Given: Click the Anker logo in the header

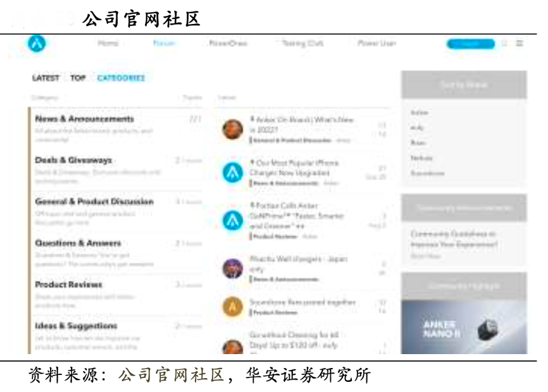Looking at the screenshot, I should (37, 44).
